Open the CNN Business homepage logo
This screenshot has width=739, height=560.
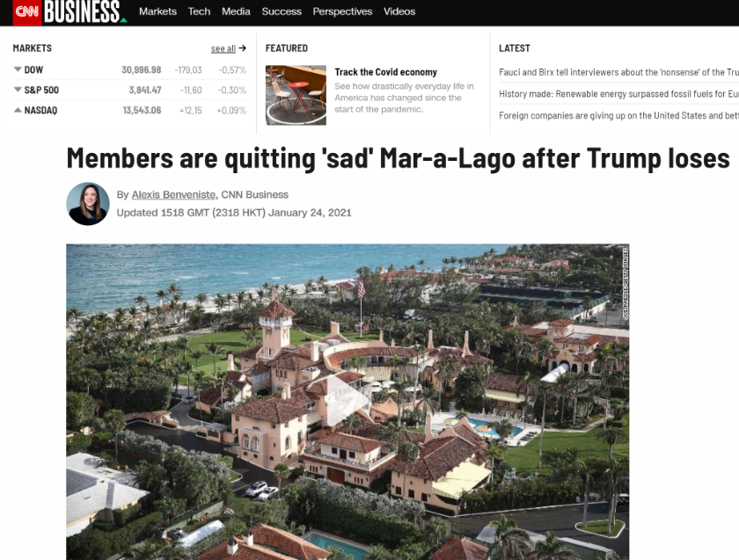84,11
